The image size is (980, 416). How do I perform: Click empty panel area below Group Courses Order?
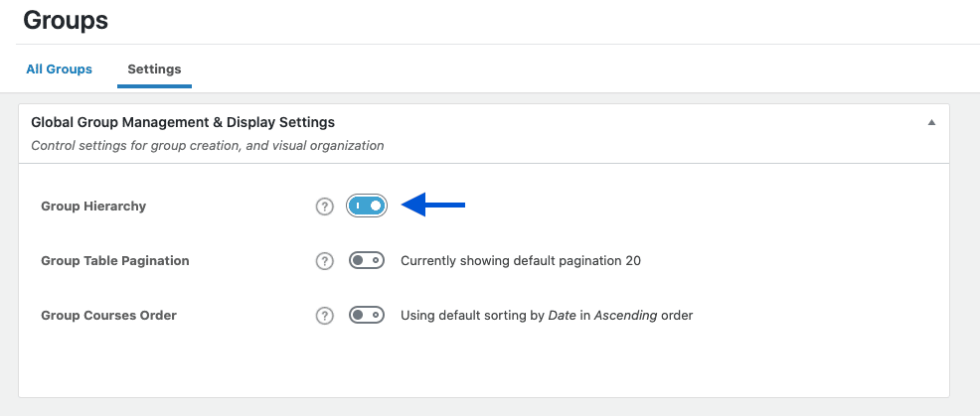(484, 362)
